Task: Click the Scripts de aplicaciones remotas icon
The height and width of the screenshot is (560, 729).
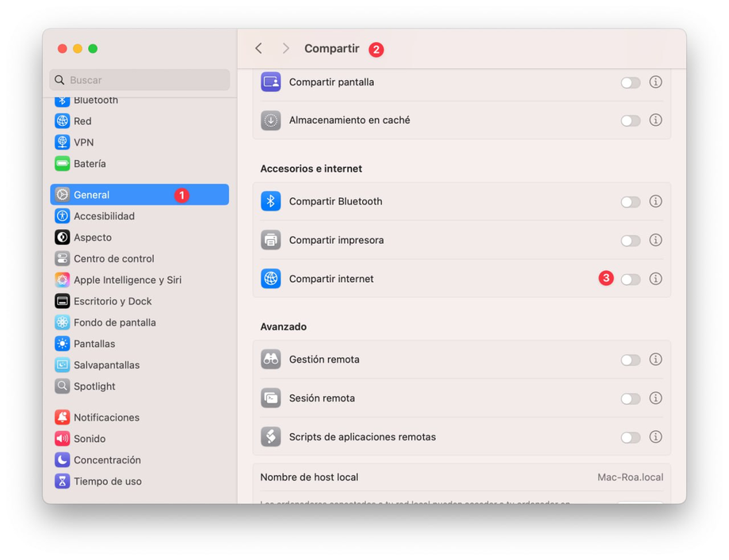Action: [x=271, y=437]
